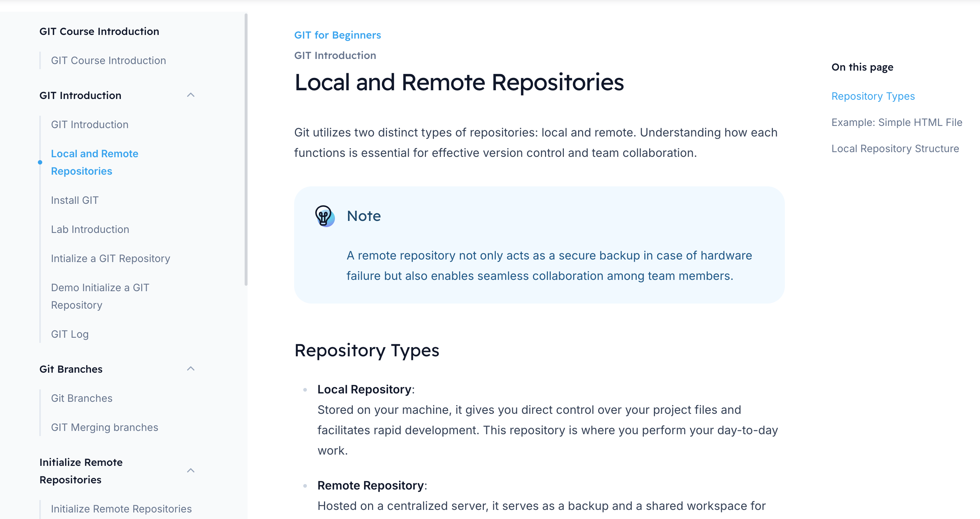980x519 pixels.
Task: Open the GIT Introduction lesson sub-item
Action: coord(90,125)
